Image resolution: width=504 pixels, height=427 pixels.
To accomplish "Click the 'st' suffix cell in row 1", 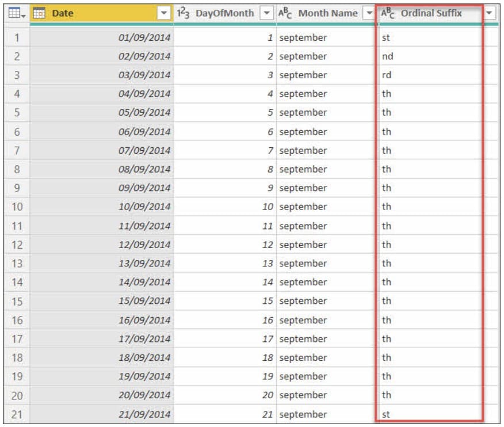I will pos(438,37).
